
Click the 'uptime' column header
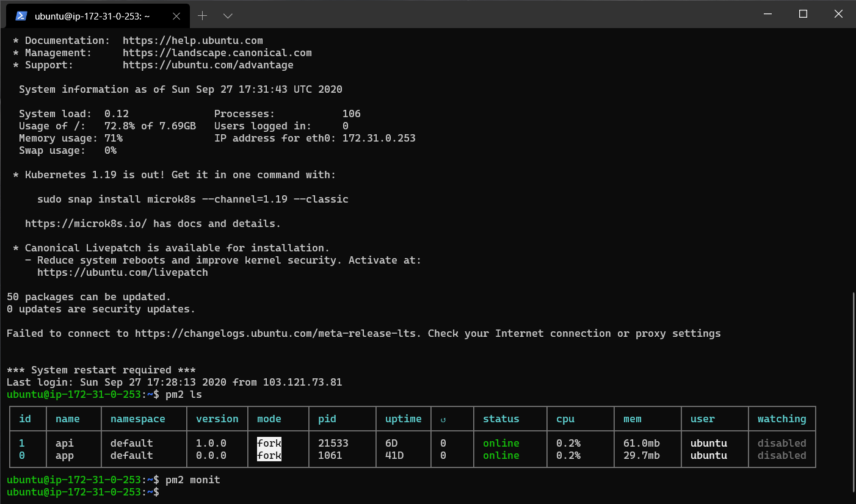[x=404, y=419]
